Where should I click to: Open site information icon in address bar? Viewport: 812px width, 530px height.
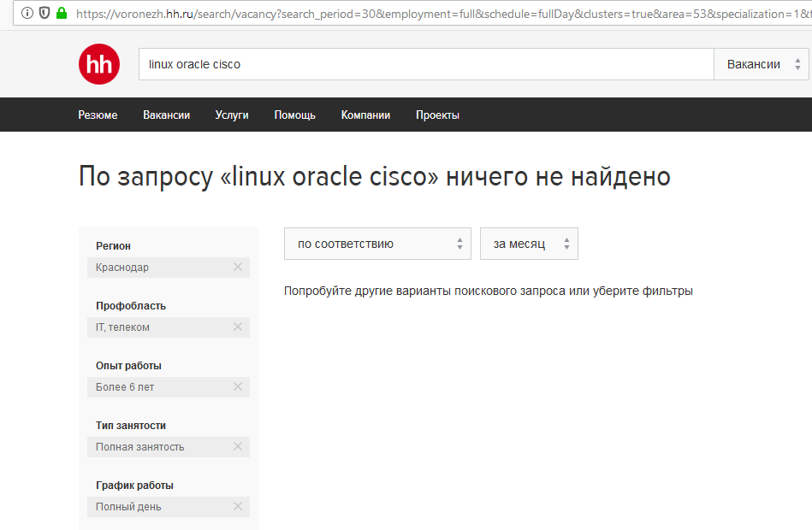click(27, 13)
